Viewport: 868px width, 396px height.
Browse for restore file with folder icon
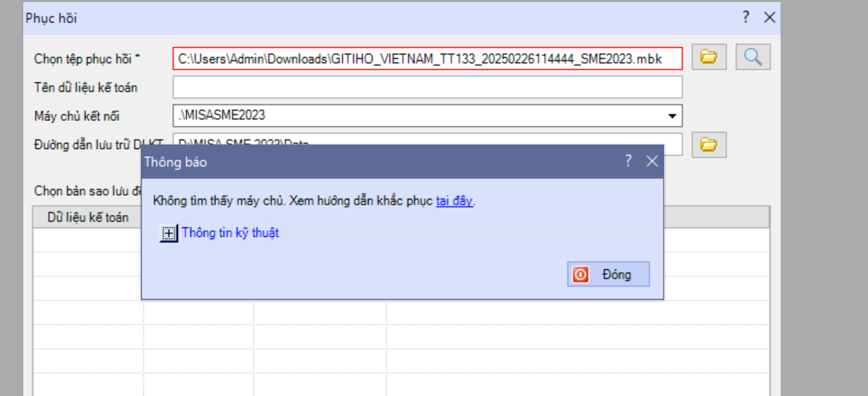point(709,56)
